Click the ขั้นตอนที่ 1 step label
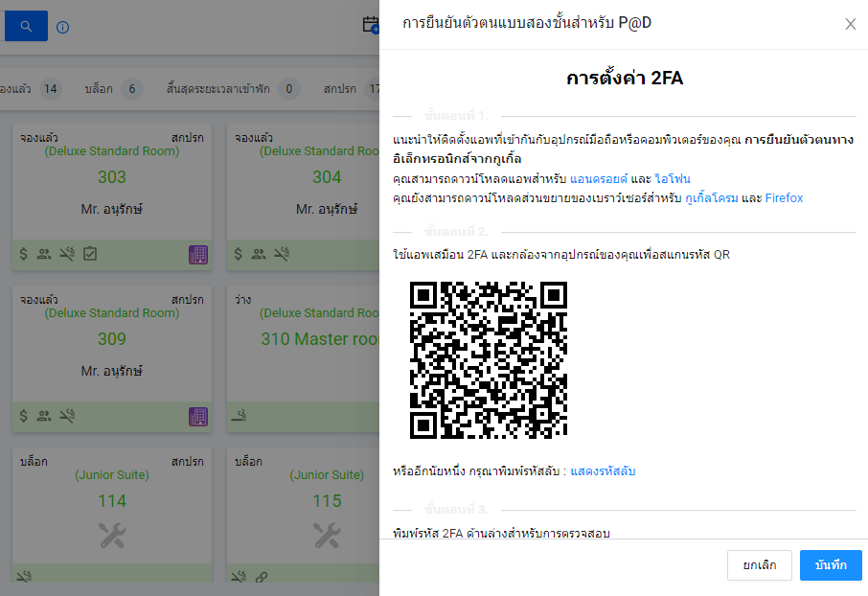 (456, 116)
